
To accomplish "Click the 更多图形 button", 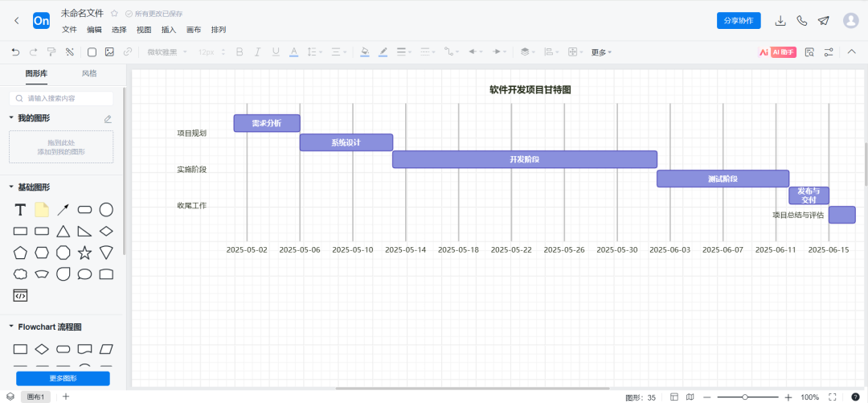I will (x=63, y=379).
